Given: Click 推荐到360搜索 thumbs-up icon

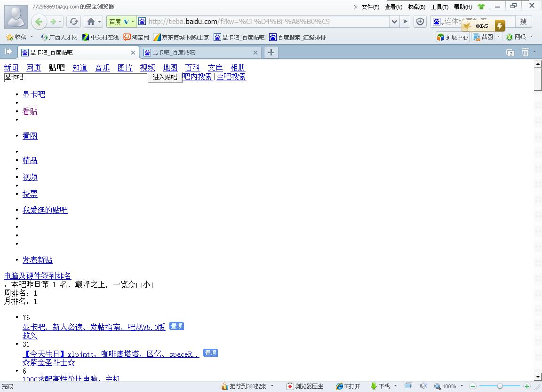Looking at the screenshot, I should pos(225,386).
